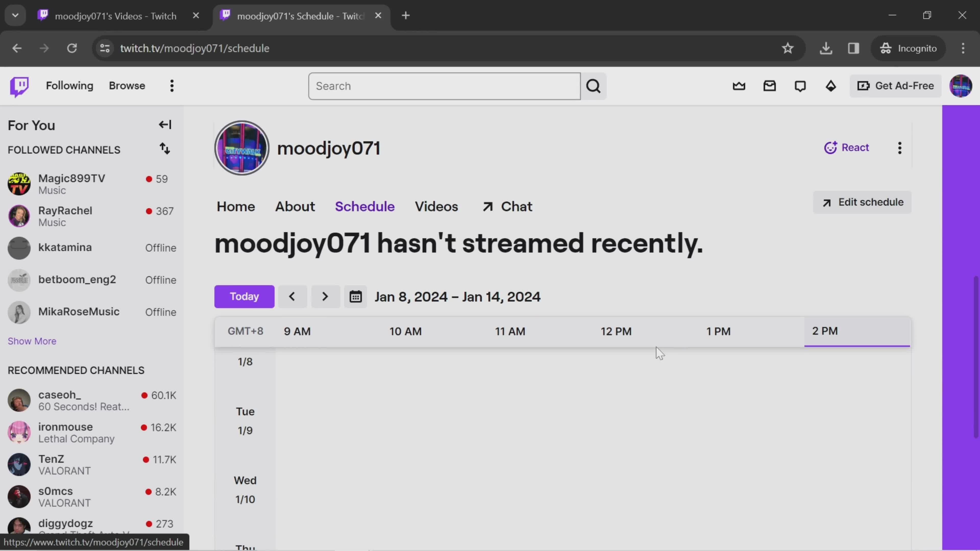Select the Schedule tab
This screenshot has width=980, height=551.
(x=365, y=206)
